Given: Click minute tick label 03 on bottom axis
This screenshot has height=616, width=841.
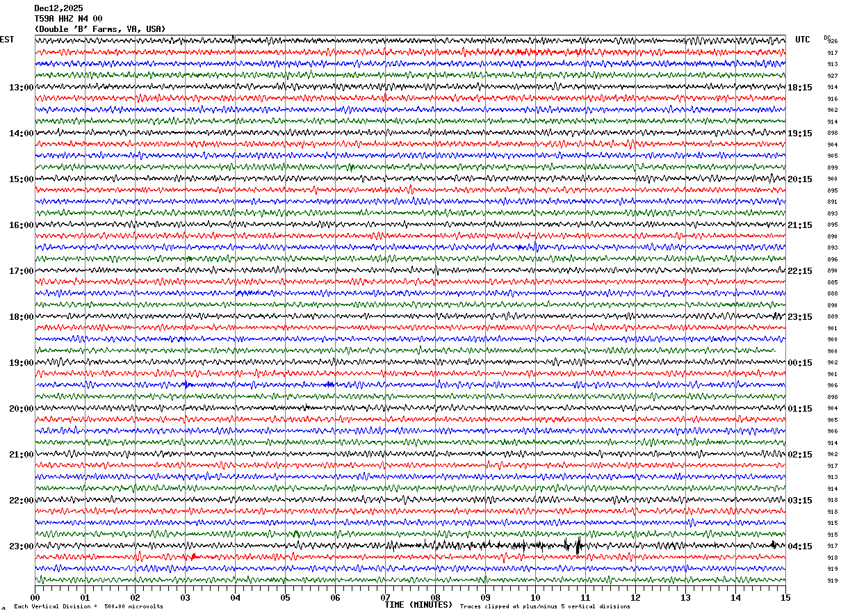Looking at the screenshot, I should click(x=185, y=597).
